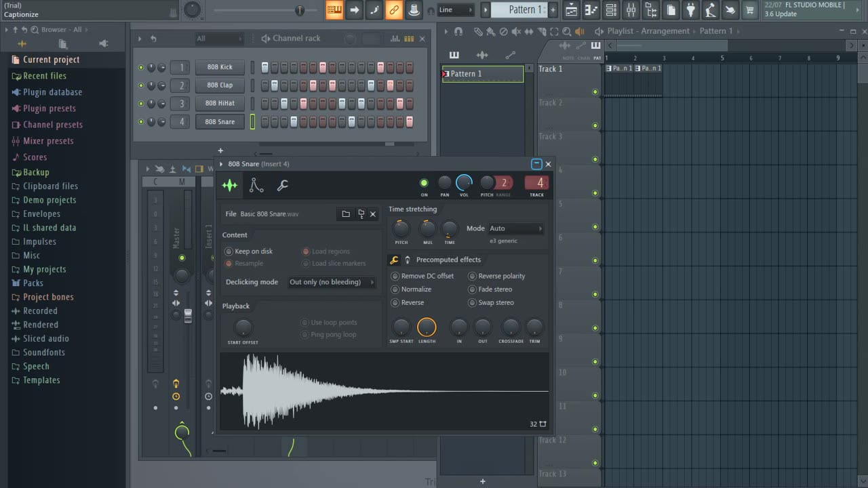Open the Piano roll view button
Viewport: 868px width, 488px height.
(591, 9)
